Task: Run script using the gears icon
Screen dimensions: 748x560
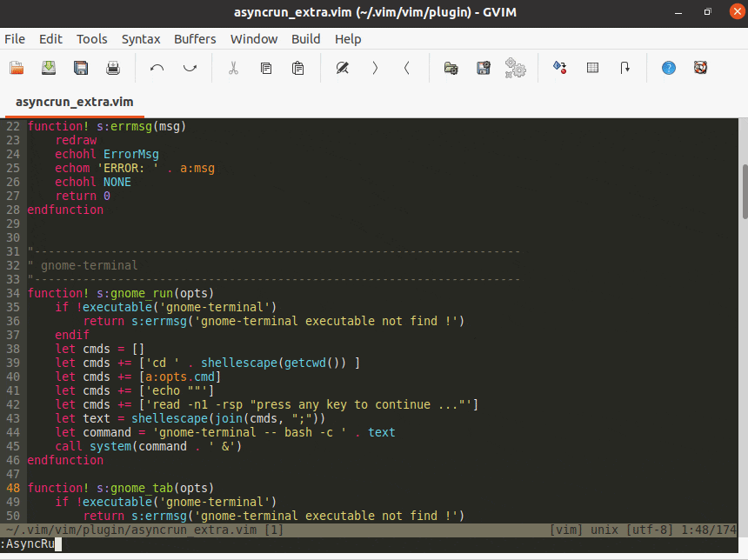Action: point(515,68)
